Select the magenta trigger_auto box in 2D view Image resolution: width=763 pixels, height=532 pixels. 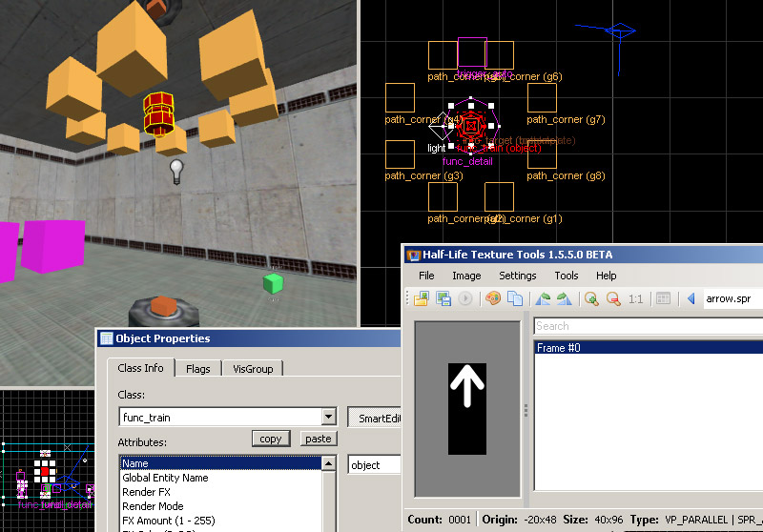[472, 52]
